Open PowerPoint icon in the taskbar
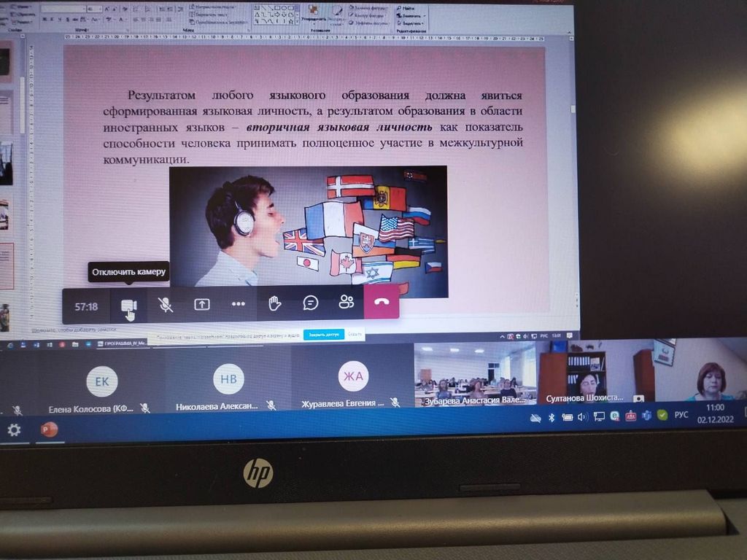This screenshot has width=747, height=560. pos(49,430)
